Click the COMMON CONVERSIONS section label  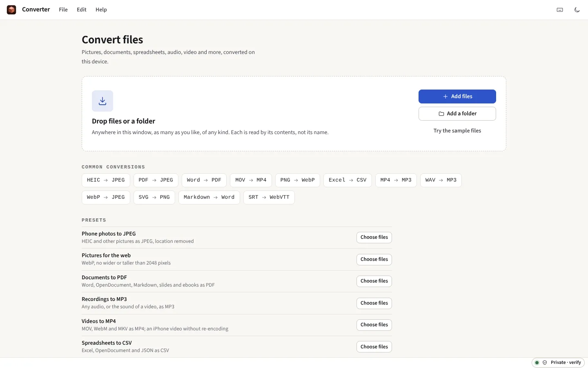click(113, 167)
